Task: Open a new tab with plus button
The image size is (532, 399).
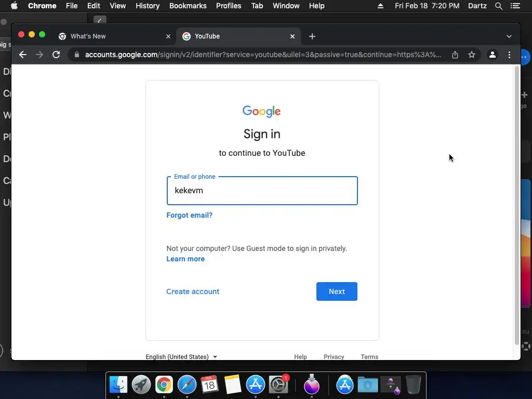Action: pos(312,36)
